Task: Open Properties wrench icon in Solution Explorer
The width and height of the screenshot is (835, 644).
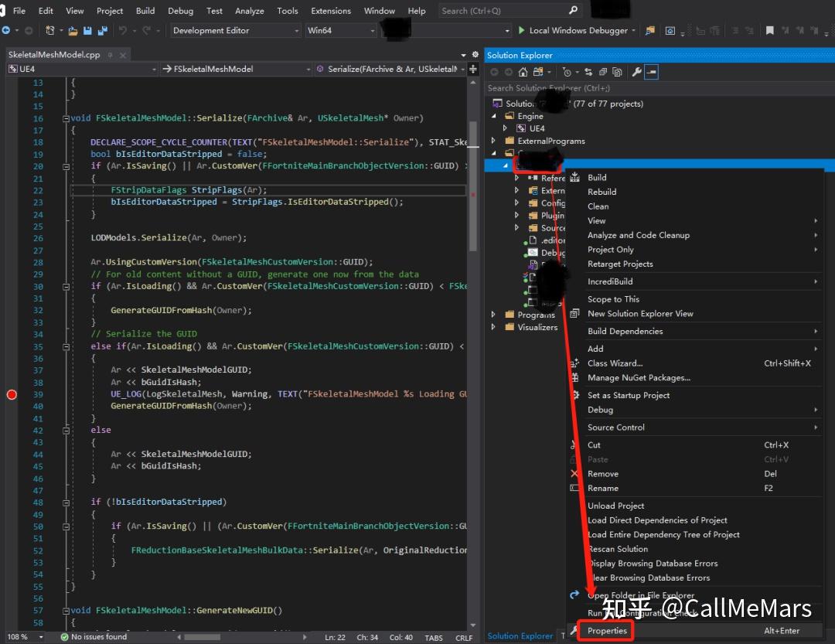Action: coord(636,72)
